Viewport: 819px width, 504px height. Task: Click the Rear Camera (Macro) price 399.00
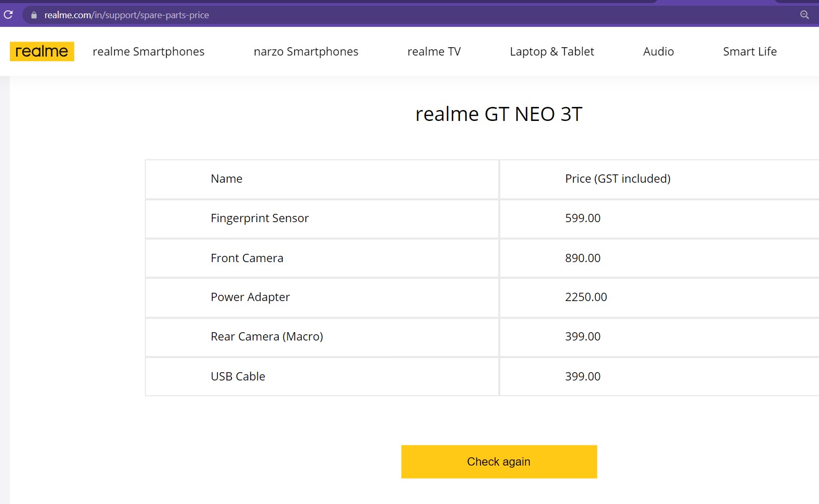[x=582, y=336]
